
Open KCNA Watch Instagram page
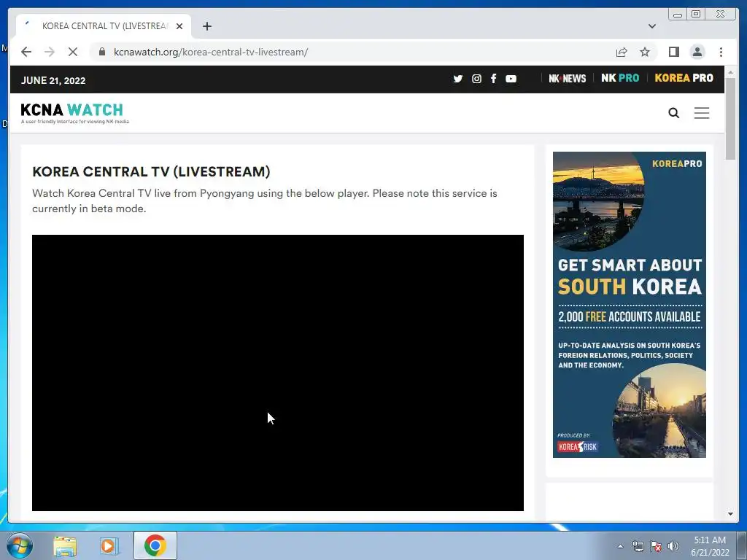[476, 79]
